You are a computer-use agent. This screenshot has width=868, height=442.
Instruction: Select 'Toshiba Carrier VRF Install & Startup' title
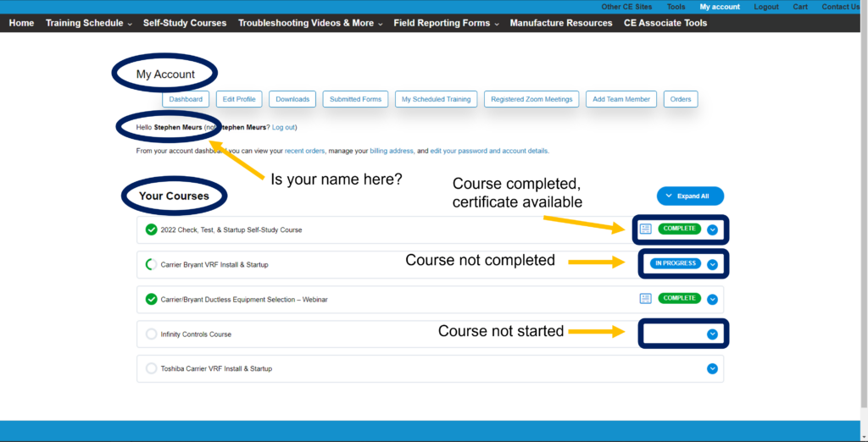(216, 368)
